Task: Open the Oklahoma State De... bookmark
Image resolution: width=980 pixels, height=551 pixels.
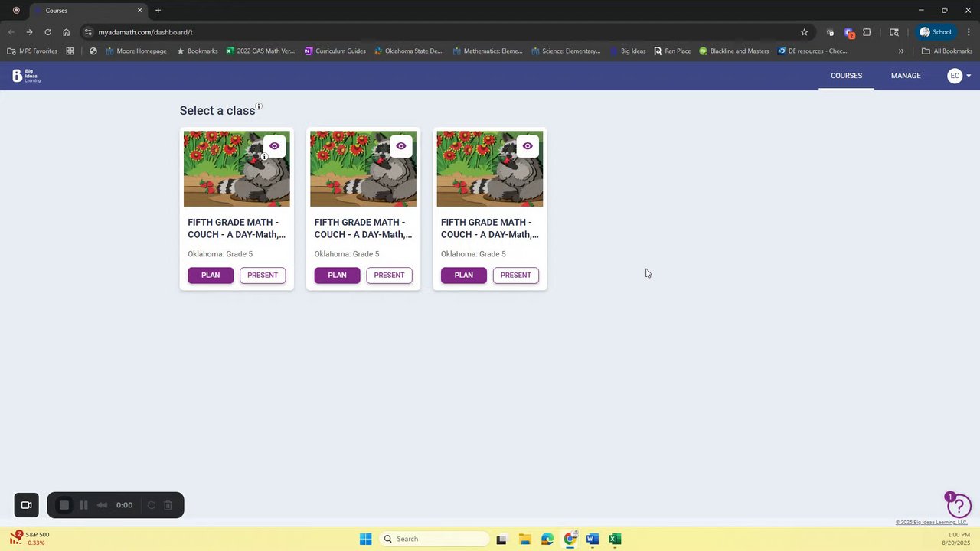Action: 408,51
